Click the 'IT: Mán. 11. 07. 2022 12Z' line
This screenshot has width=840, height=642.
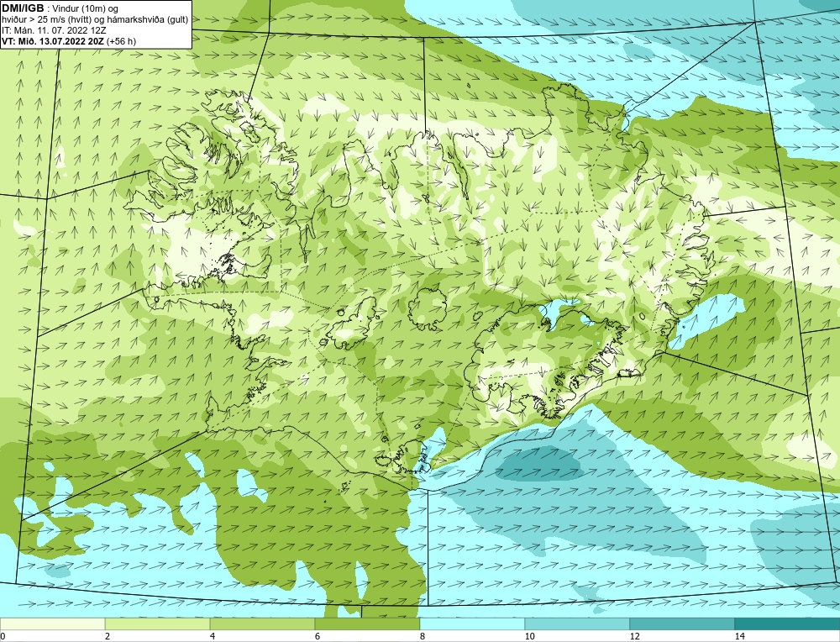click(x=54, y=30)
